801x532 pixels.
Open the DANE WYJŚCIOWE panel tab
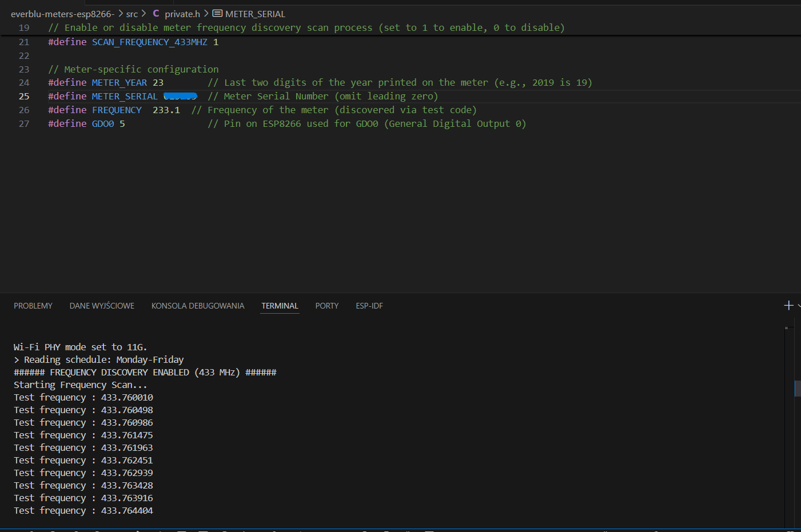(102, 306)
